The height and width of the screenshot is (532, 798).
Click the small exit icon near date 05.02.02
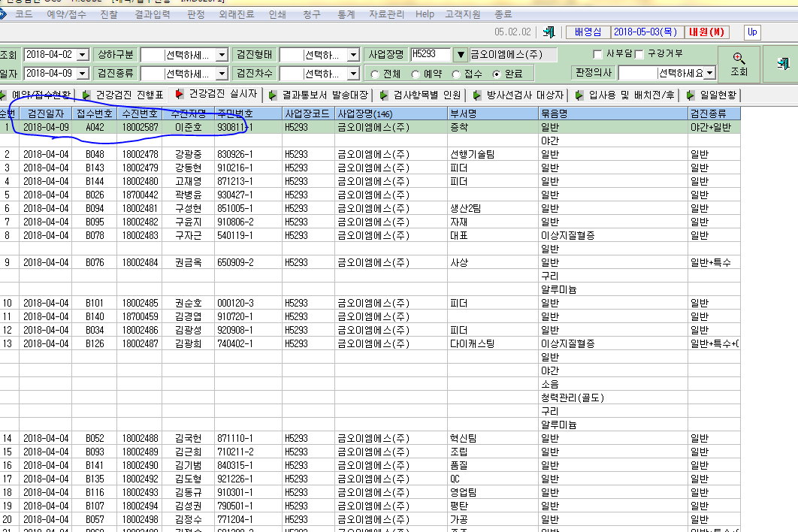coord(549,32)
